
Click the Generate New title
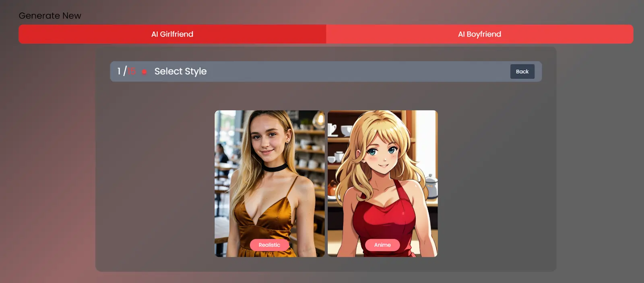coord(50,16)
